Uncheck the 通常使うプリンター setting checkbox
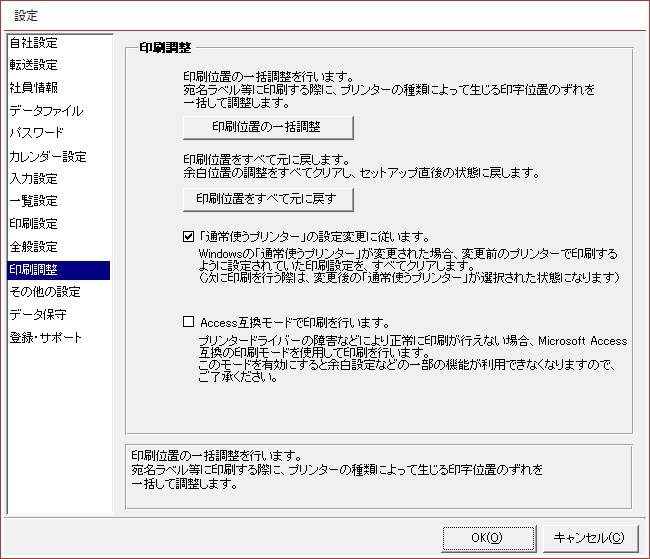 [189, 238]
